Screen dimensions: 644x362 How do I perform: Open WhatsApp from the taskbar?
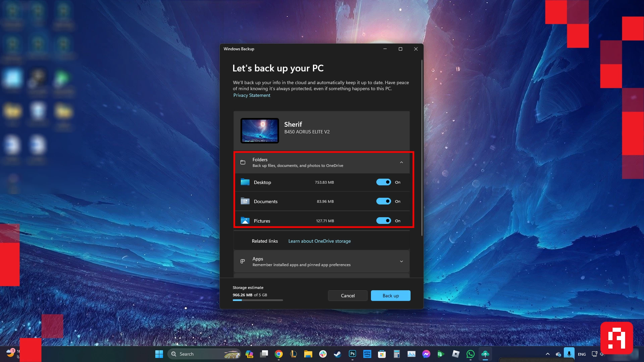[471, 354]
